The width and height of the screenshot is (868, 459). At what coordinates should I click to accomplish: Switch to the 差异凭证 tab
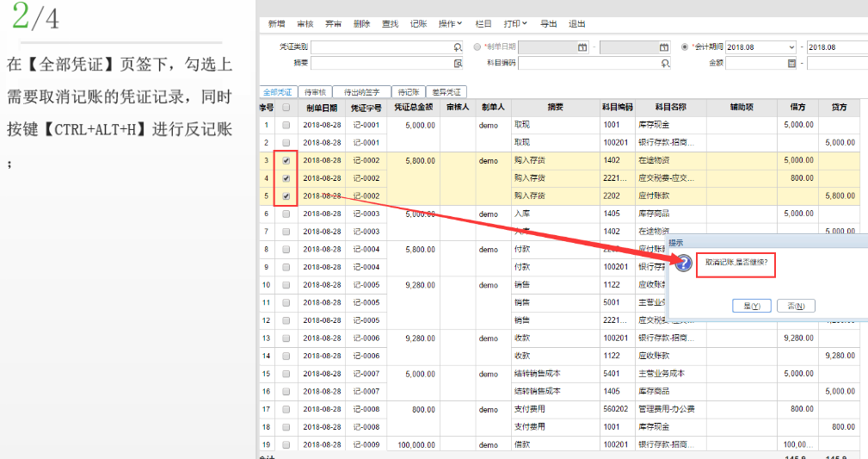pos(446,92)
